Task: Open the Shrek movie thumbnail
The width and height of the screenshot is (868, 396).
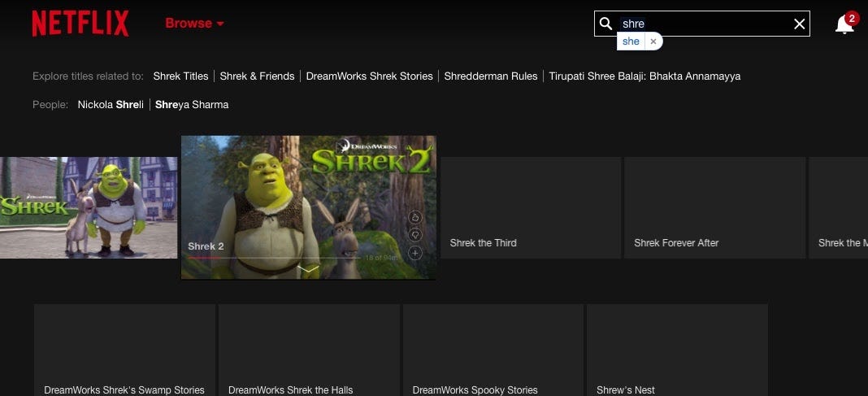Action: (x=89, y=207)
